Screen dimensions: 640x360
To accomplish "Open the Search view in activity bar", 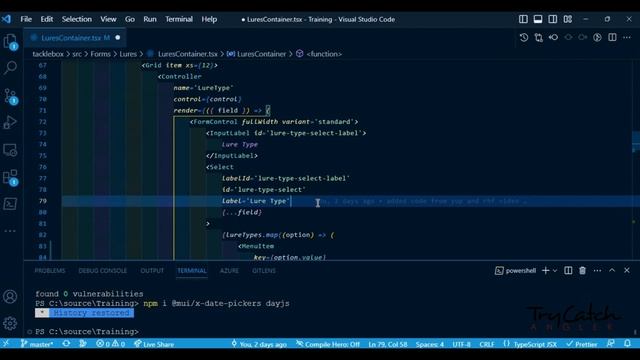I will (x=10, y=68).
